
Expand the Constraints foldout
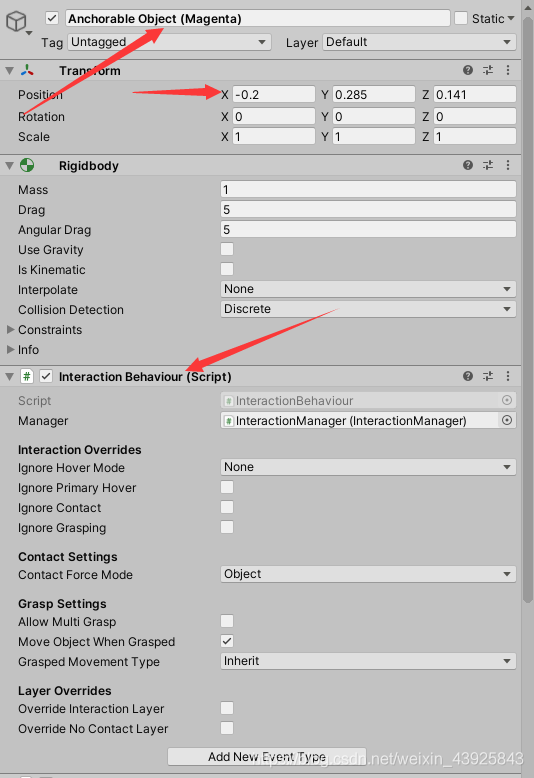(10, 329)
